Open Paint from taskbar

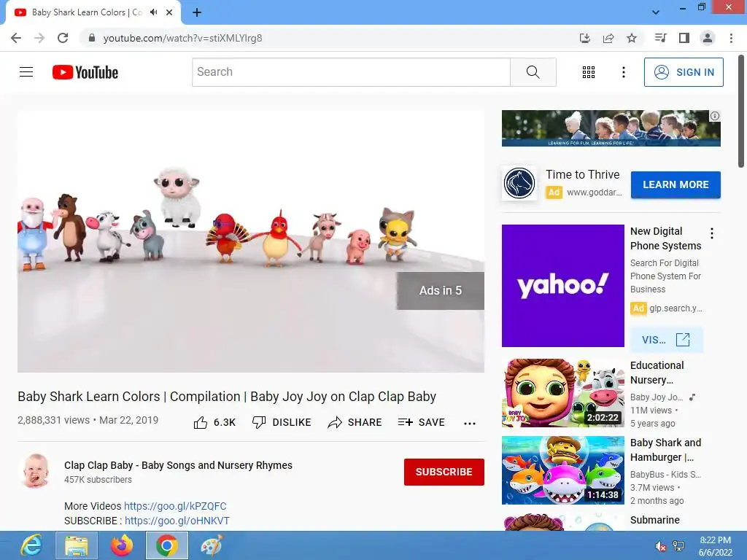coord(212,545)
